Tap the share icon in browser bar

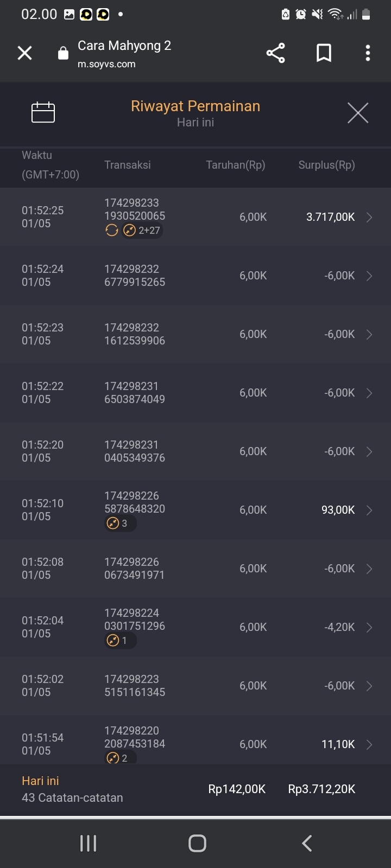(x=275, y=53)
